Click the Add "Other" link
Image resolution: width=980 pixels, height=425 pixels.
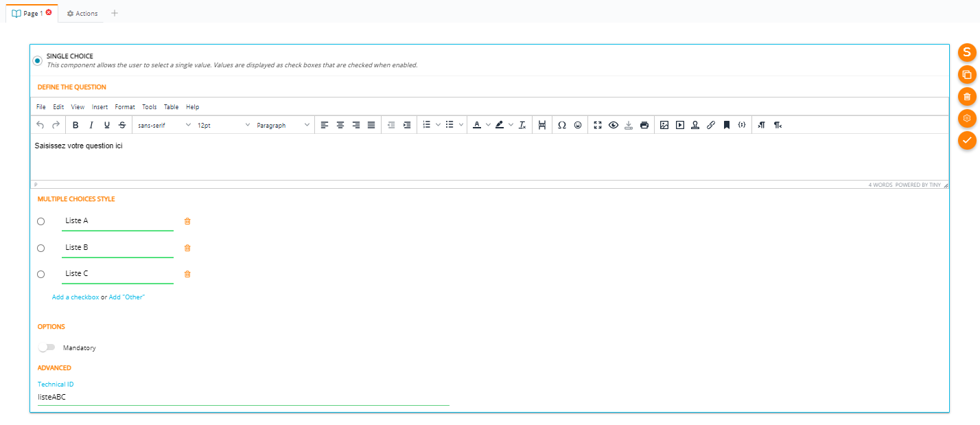pyautogui.click(x=127, y=297)
